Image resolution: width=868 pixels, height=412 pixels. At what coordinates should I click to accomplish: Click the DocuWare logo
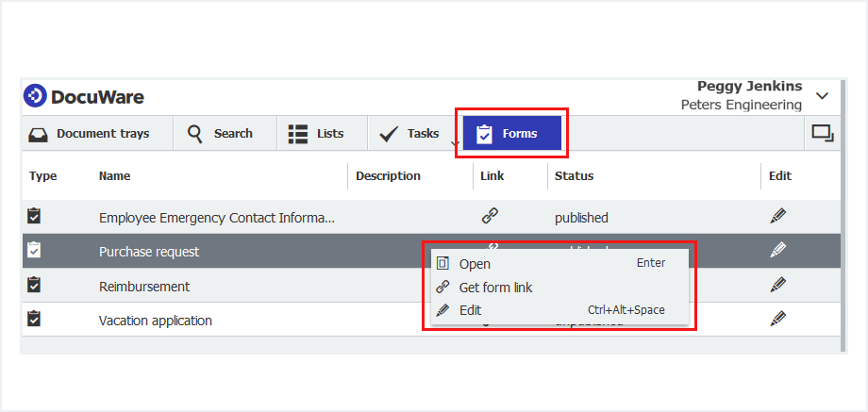coord(84,96)
